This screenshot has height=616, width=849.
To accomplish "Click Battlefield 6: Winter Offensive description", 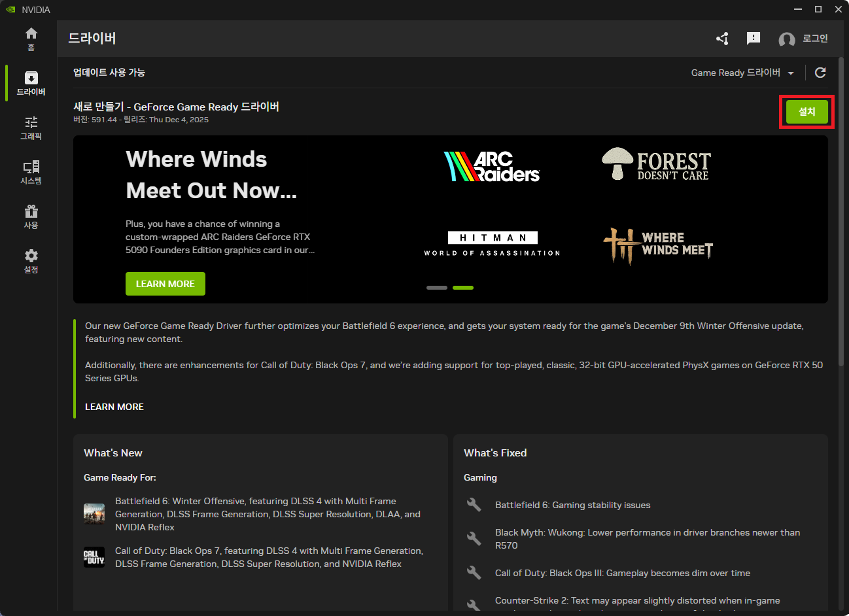I will point(268,514).
